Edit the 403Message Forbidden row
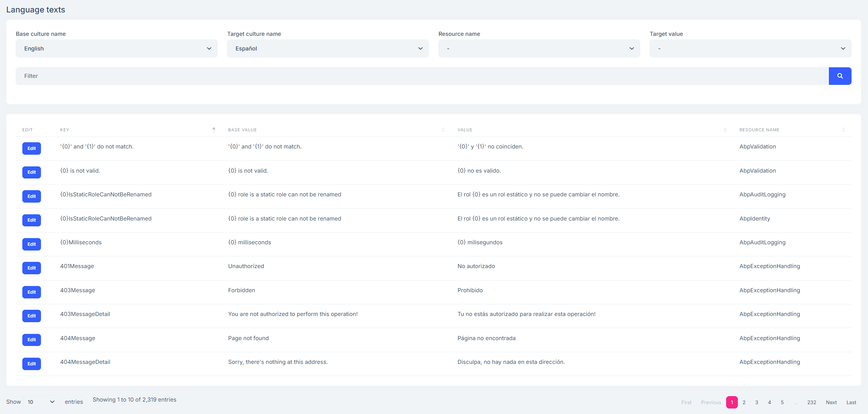 click(31, 292)
